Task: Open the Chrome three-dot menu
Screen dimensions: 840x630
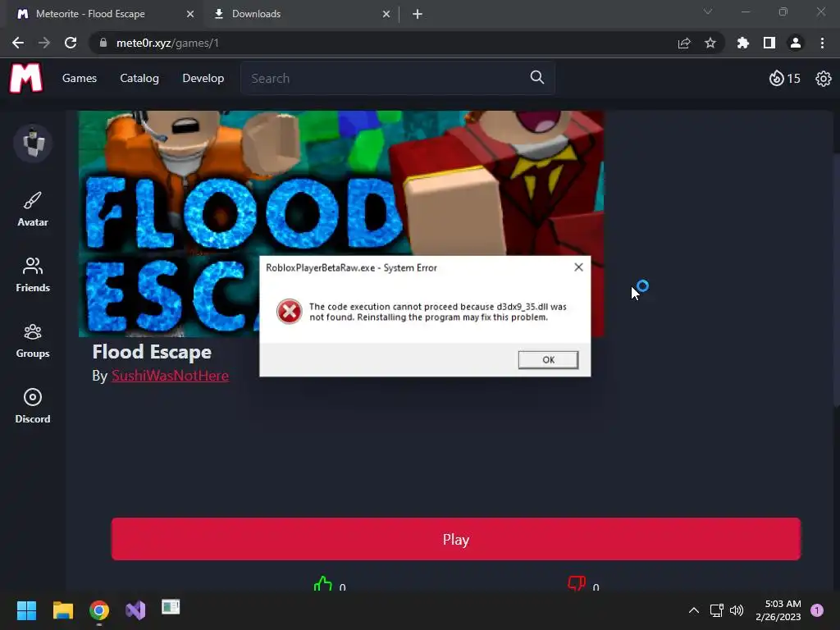Action: pyautogui.click(x=822, y=43)
